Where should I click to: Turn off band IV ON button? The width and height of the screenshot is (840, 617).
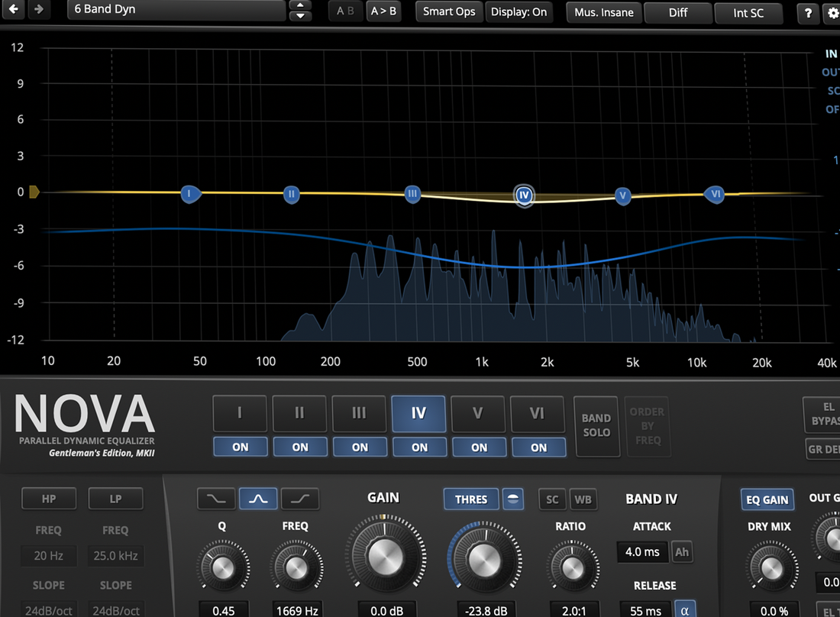419,447
